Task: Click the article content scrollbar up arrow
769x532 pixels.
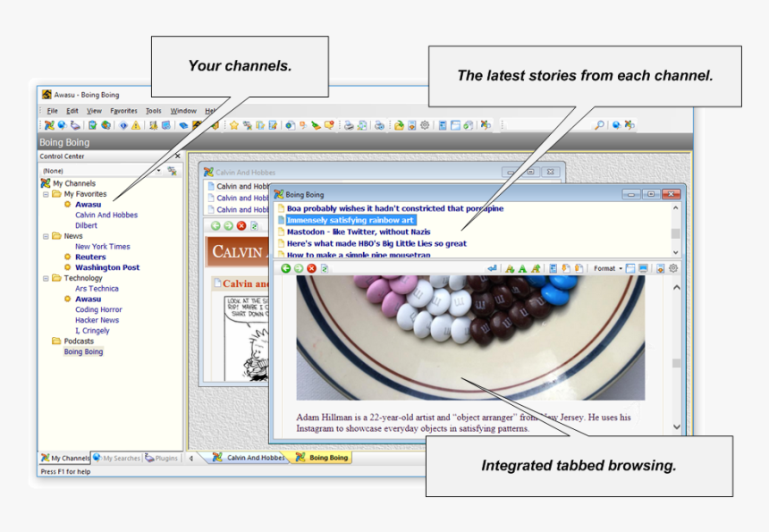Action: [676, 287]
